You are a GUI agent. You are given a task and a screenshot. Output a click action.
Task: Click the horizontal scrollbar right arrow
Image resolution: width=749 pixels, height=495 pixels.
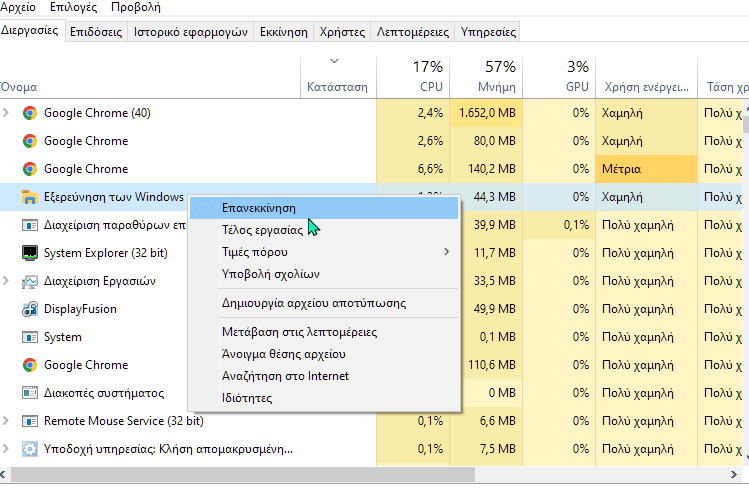pyautogui.click(x=733, y=474)
